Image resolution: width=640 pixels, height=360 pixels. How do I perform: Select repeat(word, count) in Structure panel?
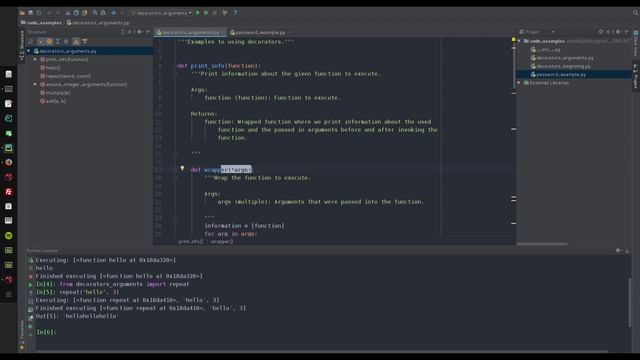[65, 76]
